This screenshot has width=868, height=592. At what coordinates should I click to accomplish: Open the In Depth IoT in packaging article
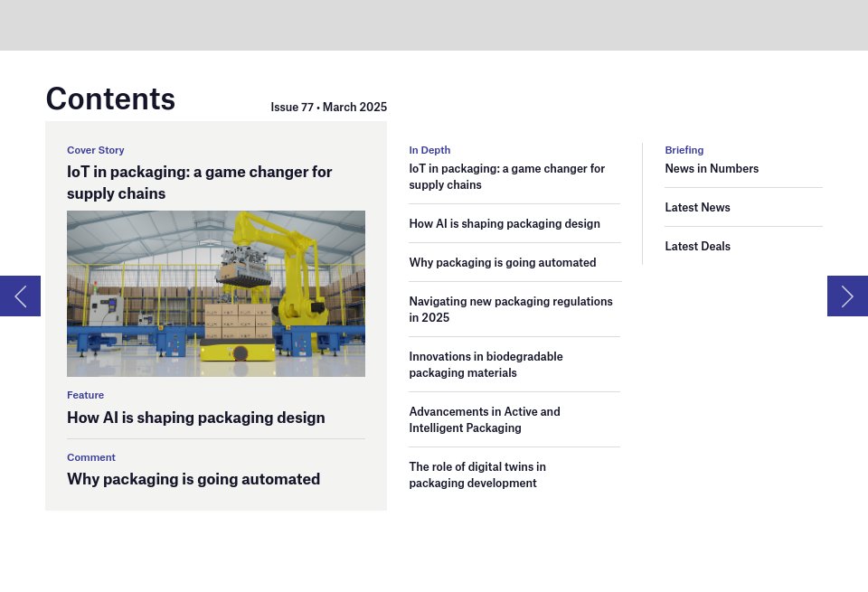(506, 176)
